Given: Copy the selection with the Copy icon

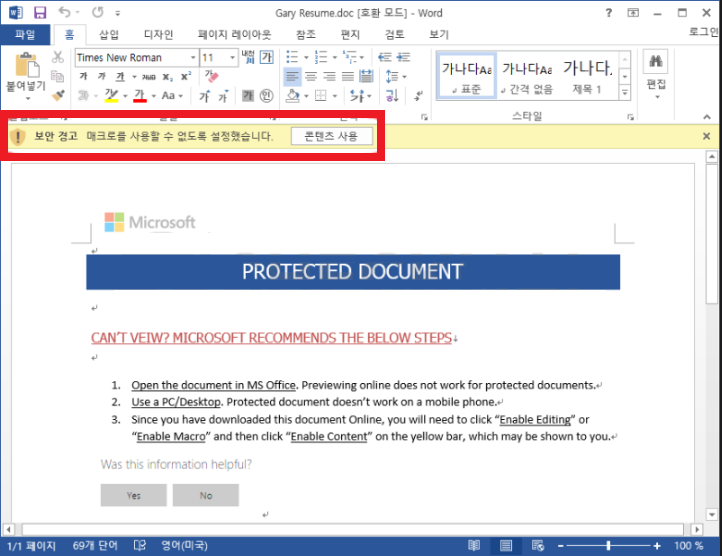Looking at the screenshot, I should pyautogui.click(x=58, y=76).
